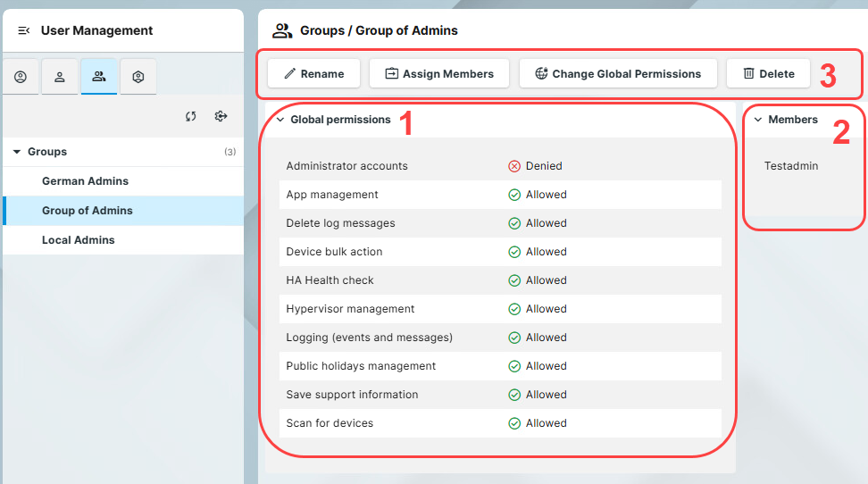Click the green Allowed icon for App management
868x484 pixels.
514,195
